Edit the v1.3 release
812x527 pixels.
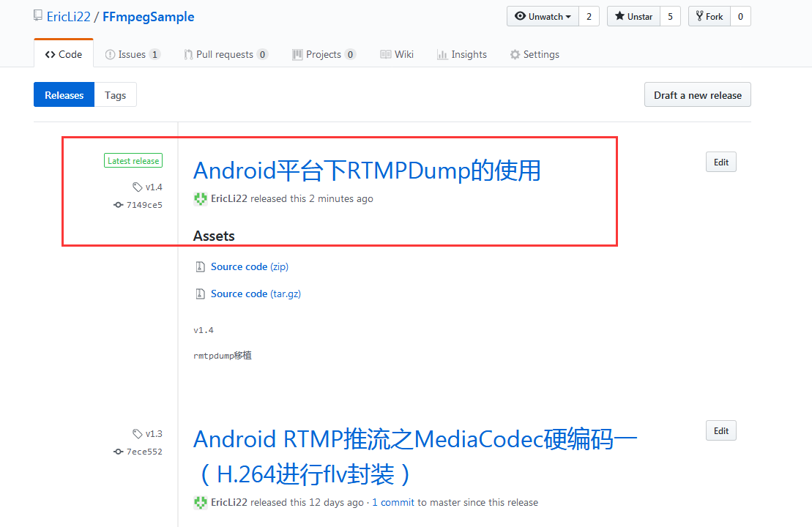pos(721,430)
